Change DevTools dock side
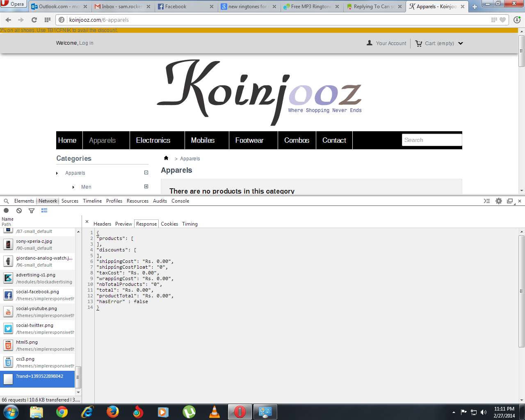The height and width of the screenshot is (420, 525). [510, 201]
